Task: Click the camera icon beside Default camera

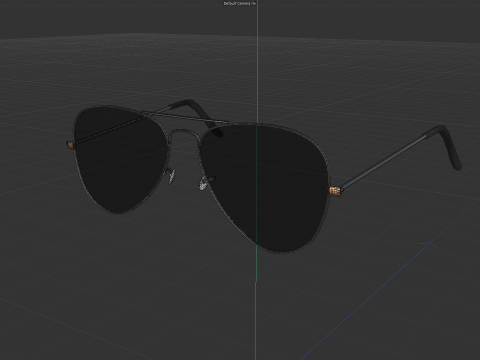Action: coord(253,3)
